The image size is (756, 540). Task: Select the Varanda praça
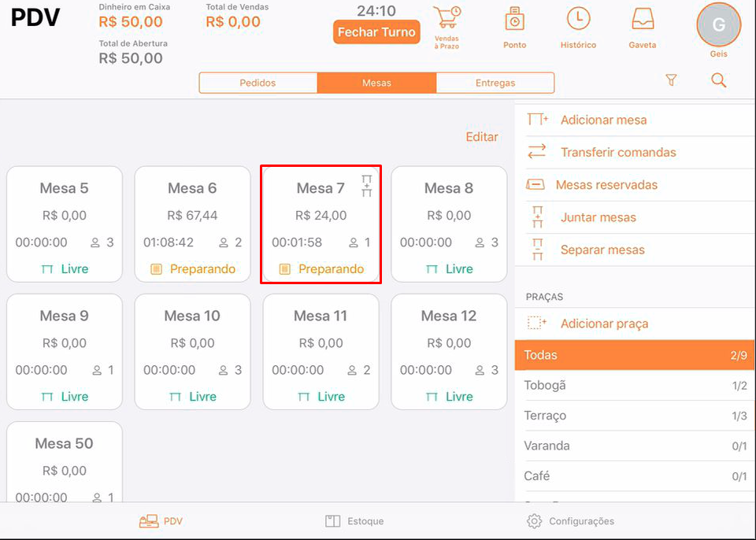[635, 446]
